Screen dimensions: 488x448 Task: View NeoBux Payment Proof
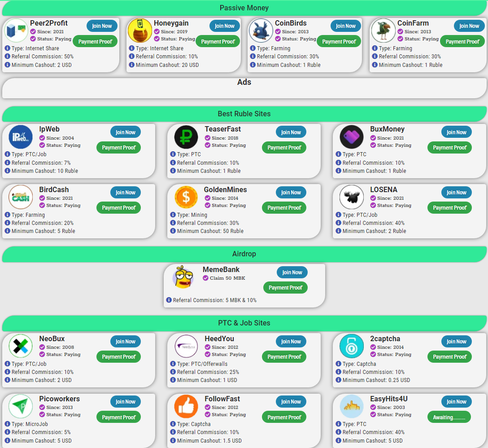click(118, 357)
